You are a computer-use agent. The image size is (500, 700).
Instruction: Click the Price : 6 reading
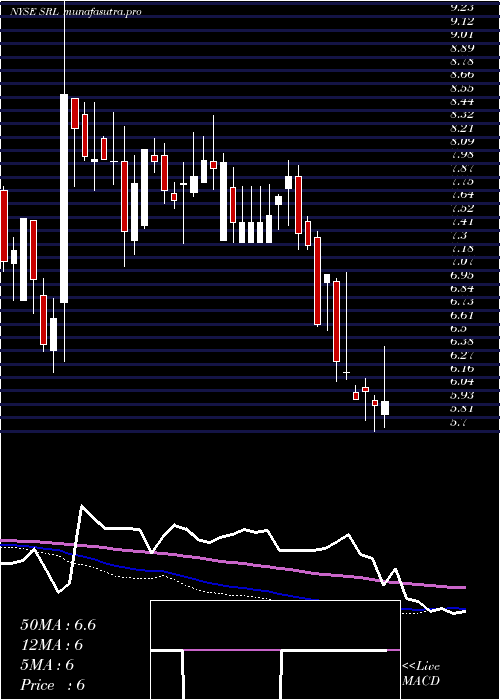pos(52,685)
